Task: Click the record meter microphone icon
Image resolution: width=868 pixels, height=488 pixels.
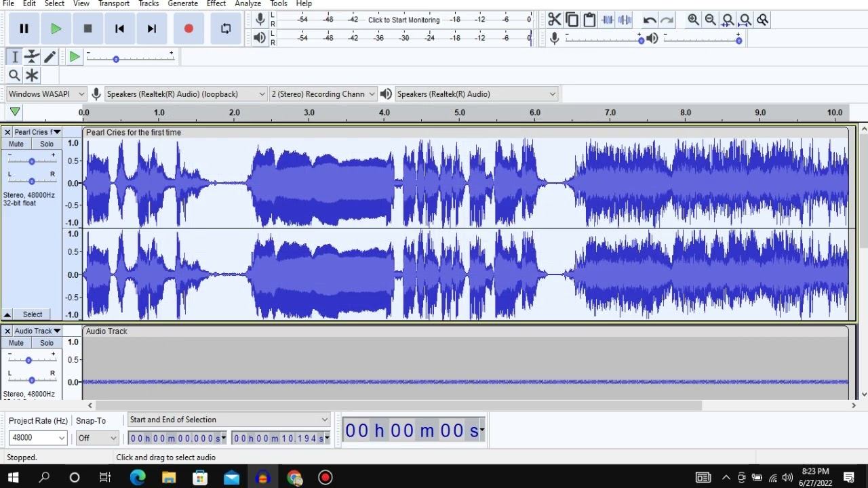Action: coord(260,20)
